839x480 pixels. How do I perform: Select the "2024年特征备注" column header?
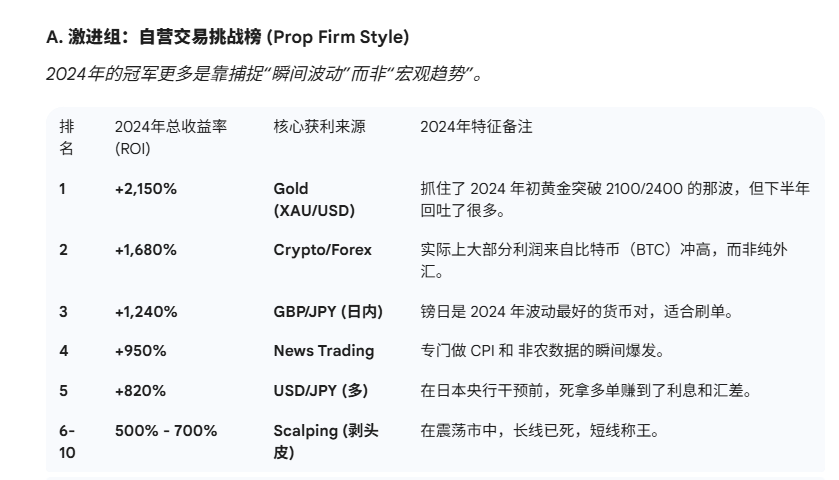pos(476,127)
